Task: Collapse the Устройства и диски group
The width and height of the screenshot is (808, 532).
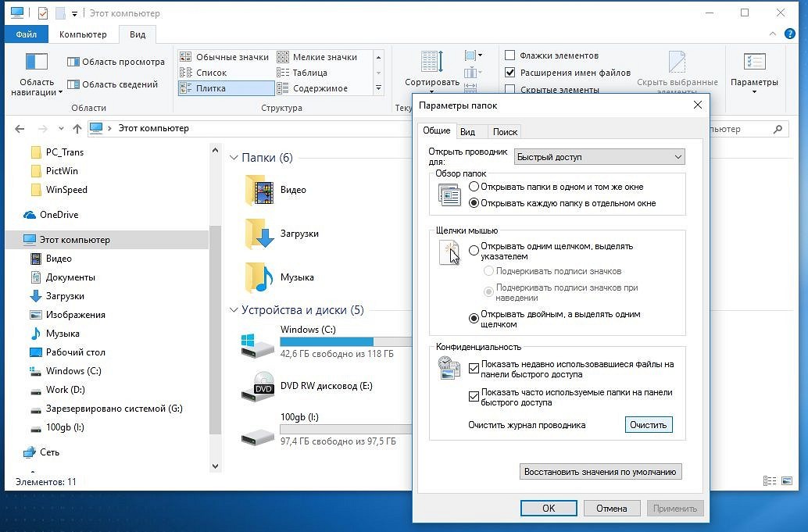Action: (234, 310)
